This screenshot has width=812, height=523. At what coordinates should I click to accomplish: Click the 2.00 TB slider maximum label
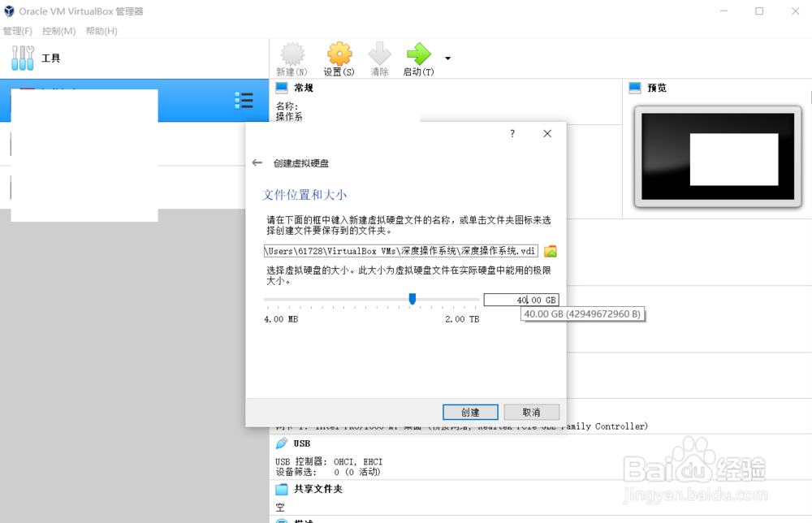tap(462, 319)
